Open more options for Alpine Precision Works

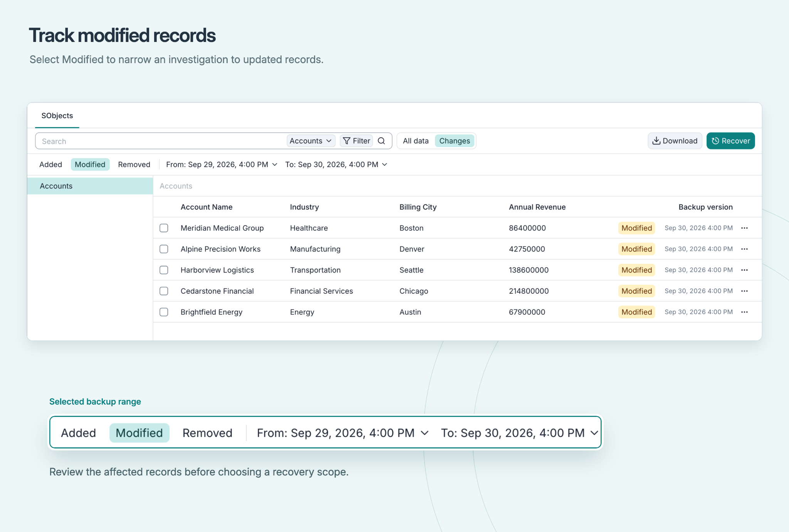coord(744,249)
